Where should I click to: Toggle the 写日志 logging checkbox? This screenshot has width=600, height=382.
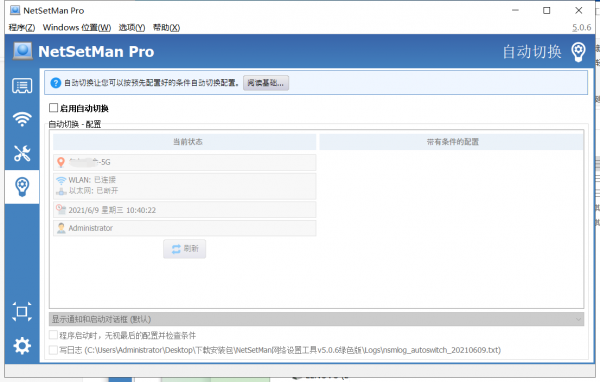click(x=54, y=350)
